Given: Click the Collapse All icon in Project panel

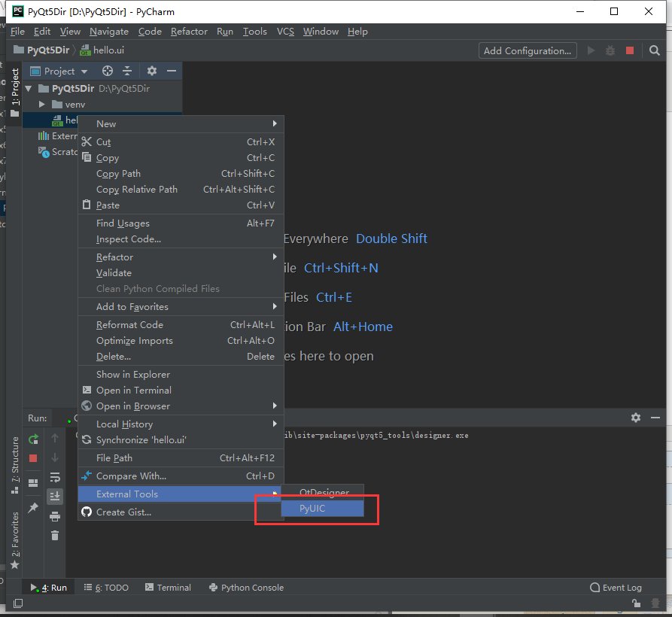Looking at the screenshot, I should coord(127,71).
